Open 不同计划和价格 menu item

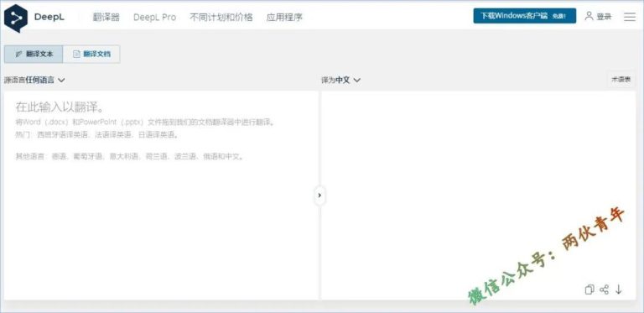[x=221, y=18]
